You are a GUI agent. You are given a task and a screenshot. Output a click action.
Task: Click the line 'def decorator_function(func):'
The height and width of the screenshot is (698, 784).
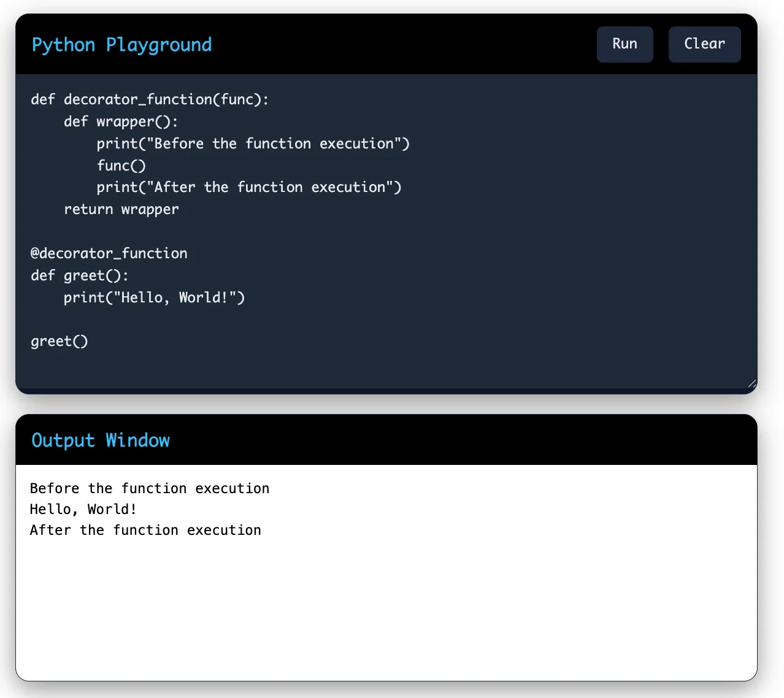click(150, 99)
